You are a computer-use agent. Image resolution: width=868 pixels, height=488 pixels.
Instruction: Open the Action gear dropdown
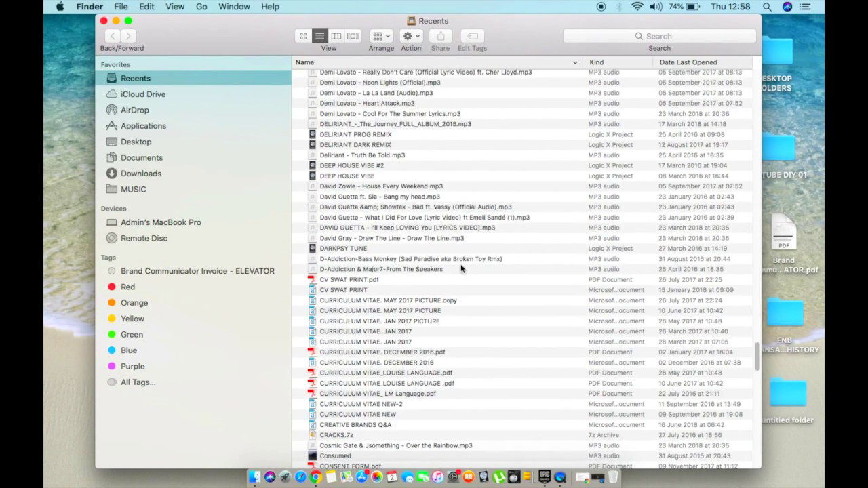[411, 36]
